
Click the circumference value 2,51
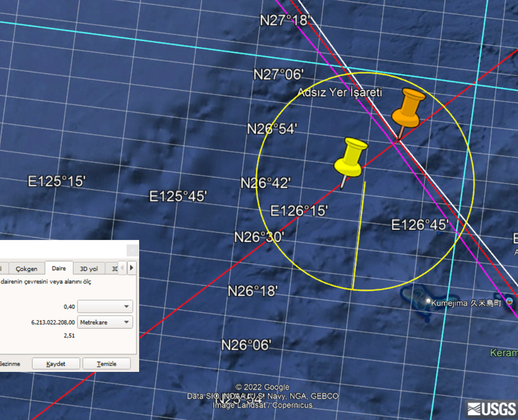pyautogui.click(x=69, y=335)
